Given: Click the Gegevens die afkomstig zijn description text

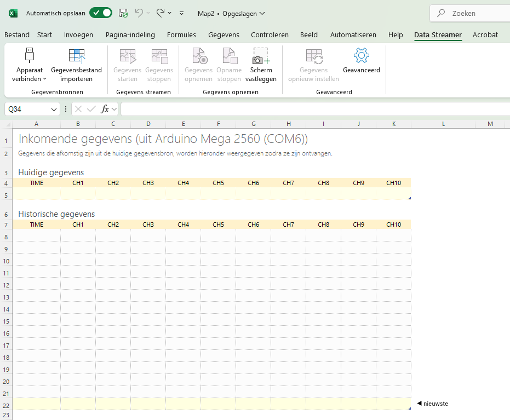Looking at the screenshot, I should coord(175,153).
